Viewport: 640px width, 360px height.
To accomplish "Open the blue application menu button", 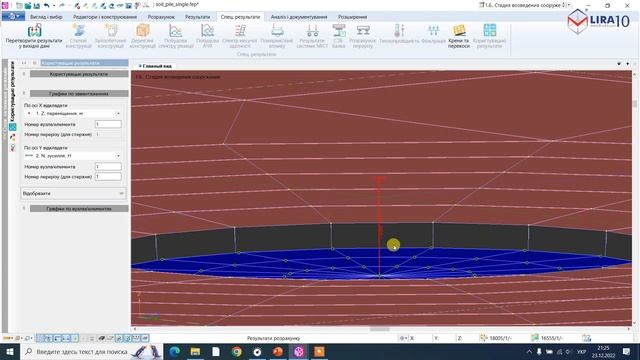I will coord(13,16).
